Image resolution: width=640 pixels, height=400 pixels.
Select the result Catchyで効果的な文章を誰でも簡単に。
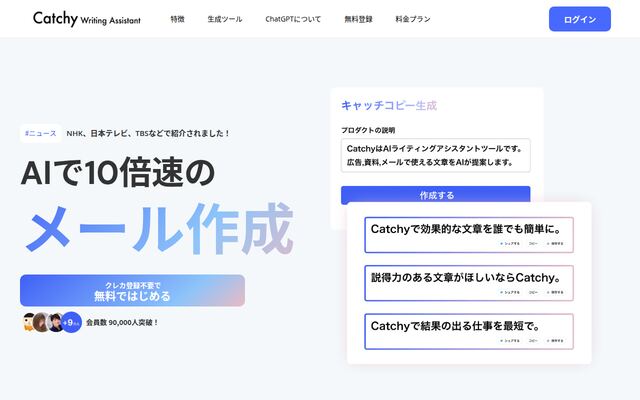(x=469, y=235)
